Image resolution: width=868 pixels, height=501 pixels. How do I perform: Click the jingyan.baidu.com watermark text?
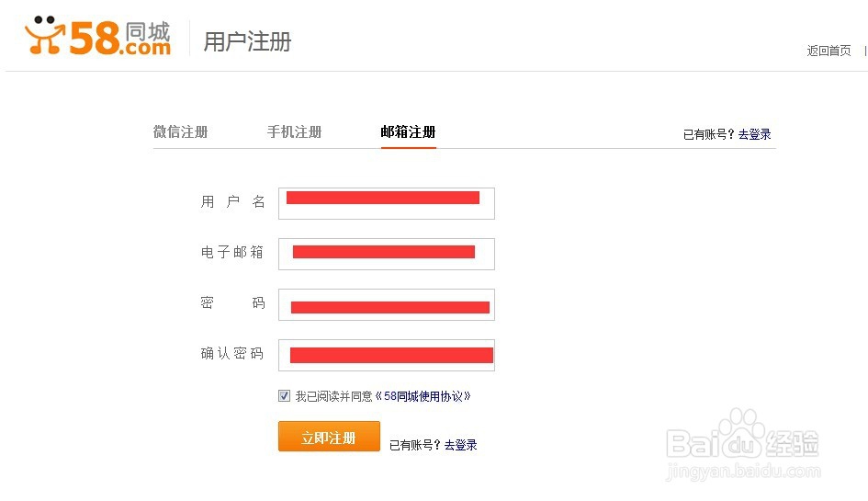click(x=743, y=473)
